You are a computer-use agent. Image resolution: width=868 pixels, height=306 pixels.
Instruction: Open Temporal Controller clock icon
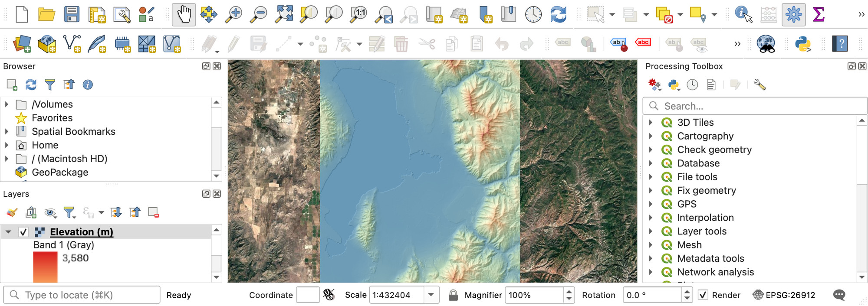pyautogui.click(x=533, y=14)
